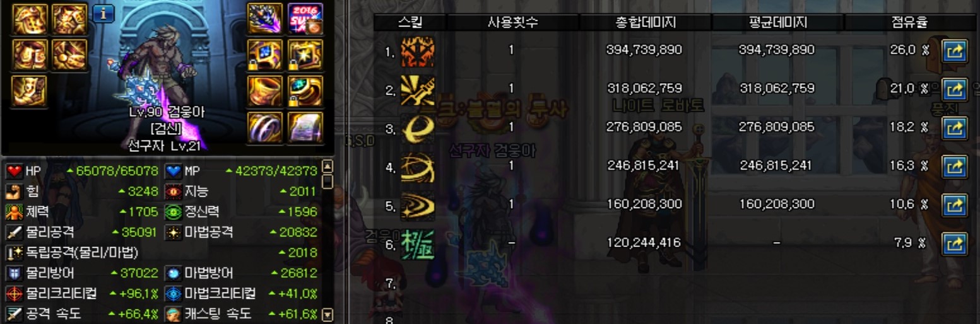Select the weapon slot with the purple sword
Image resolution: width=980 pixels, height=324 pixels.
click(x=264, y=18)
